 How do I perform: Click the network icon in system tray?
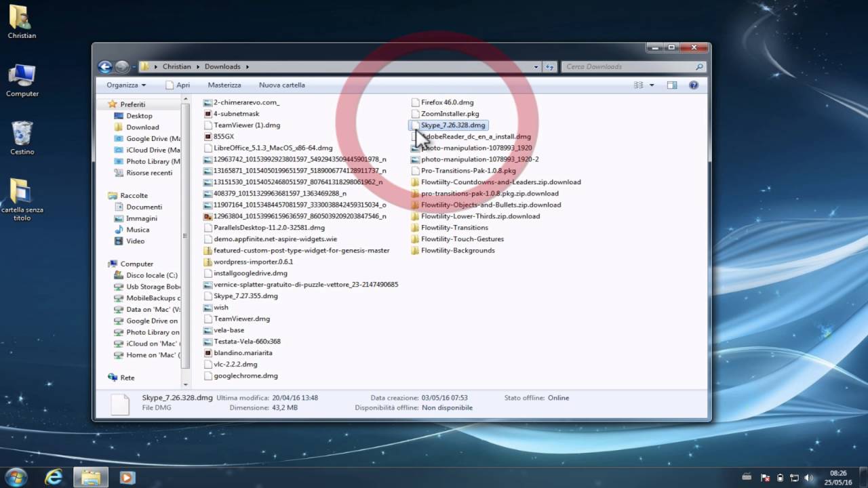(x=794, y=478)
